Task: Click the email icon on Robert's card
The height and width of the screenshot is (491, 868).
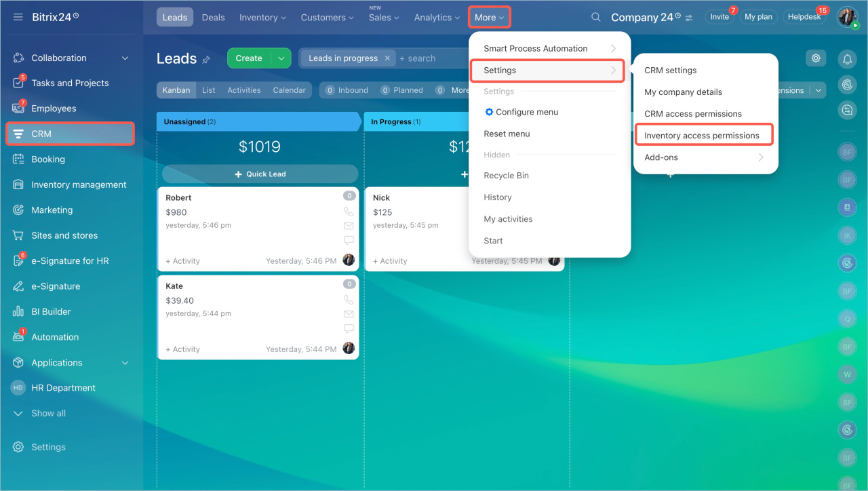Action: point(349,226)
